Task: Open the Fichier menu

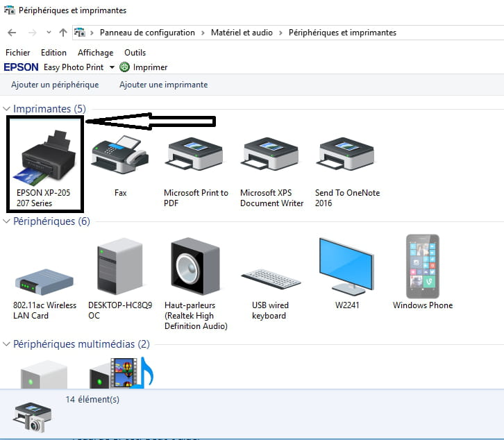Action: tap(17, 52)
